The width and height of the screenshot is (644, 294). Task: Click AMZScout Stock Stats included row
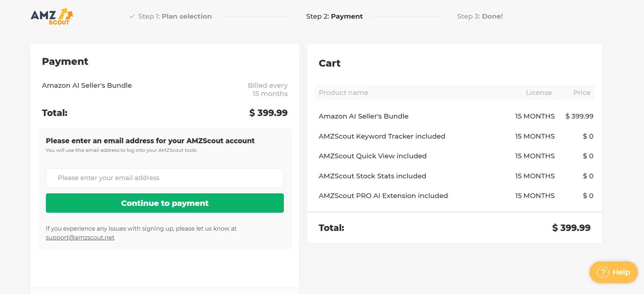click(454, 176)
